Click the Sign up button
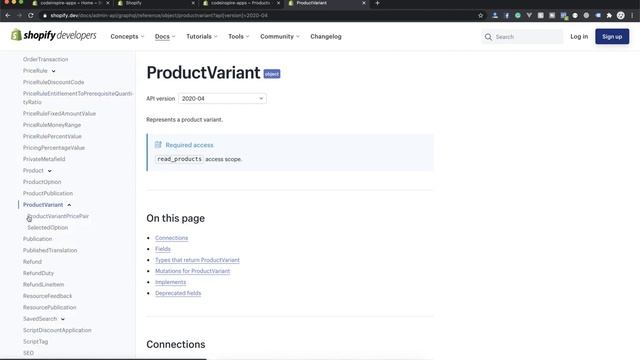 click(612, 36)
